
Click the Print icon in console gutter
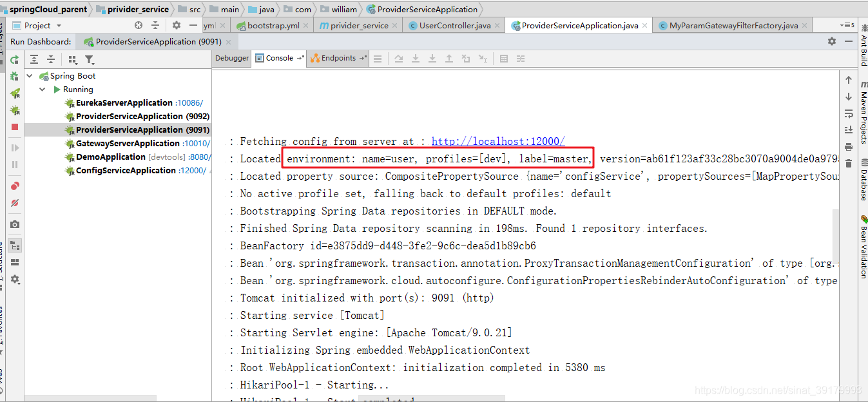point(849,147)
